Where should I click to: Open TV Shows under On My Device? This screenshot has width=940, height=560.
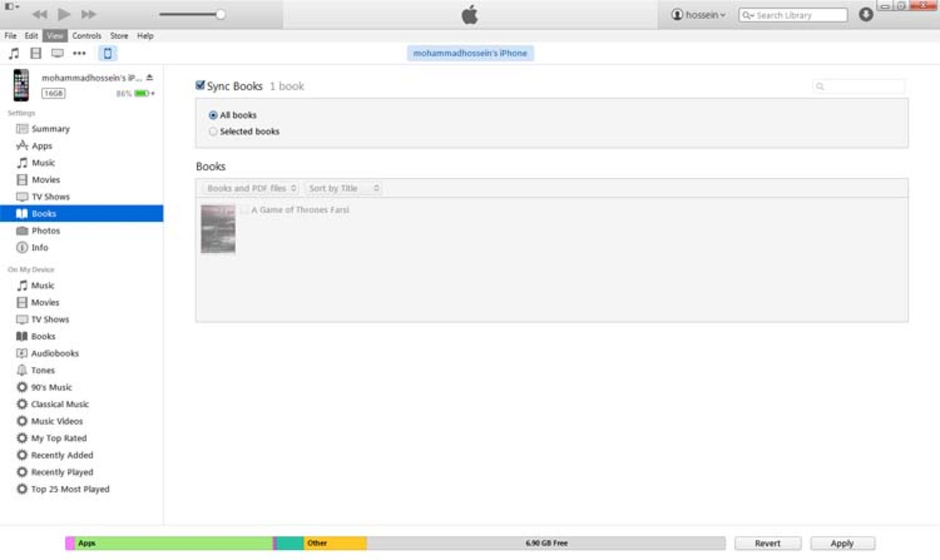point(82,319)
